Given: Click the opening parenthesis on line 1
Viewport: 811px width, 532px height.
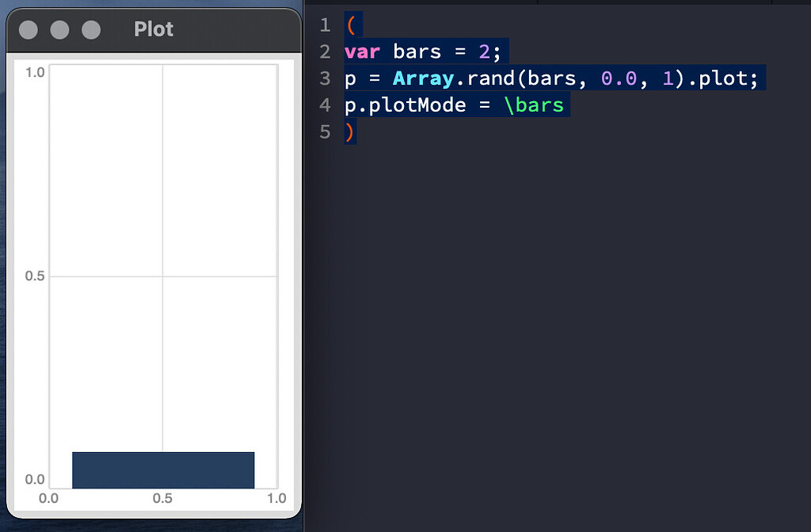Looking at the screenshot, I should point(350,25).
